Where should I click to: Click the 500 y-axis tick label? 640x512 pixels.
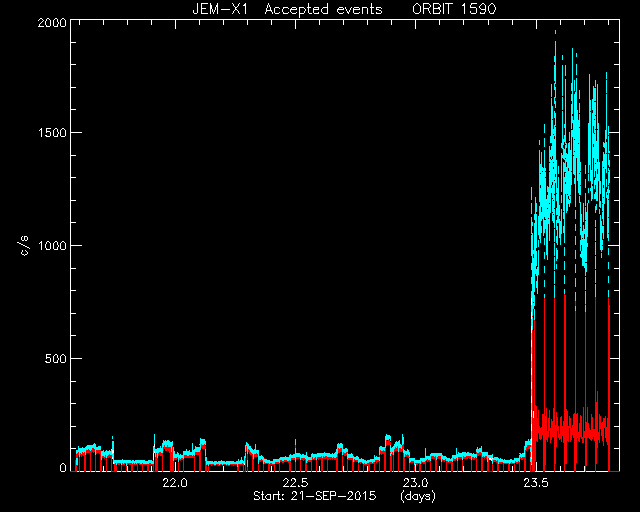pyautogui.click(x=55, y=358)
